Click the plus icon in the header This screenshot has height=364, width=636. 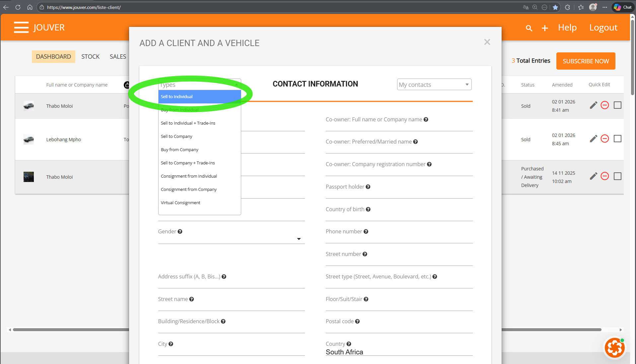(545, 28)
